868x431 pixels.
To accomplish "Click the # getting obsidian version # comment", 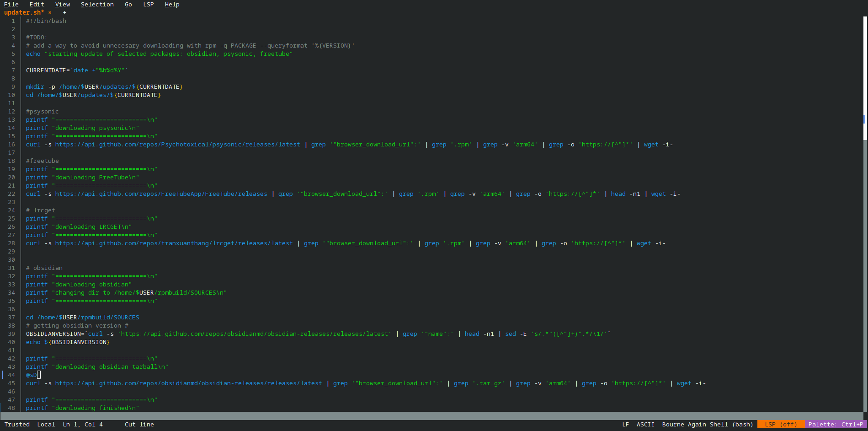I will (77, 325).
